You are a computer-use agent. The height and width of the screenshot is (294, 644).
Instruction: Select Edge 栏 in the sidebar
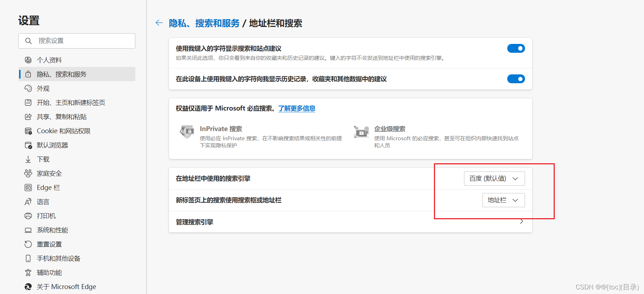pyautogui.click(x=77, y=187)
